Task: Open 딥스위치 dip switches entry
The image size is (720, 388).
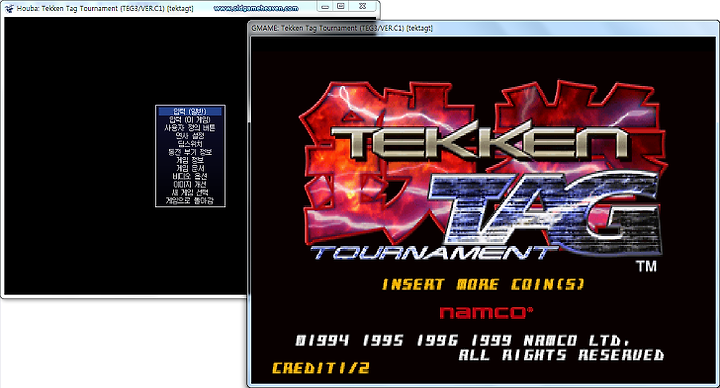Action: (x=190, y=144)
